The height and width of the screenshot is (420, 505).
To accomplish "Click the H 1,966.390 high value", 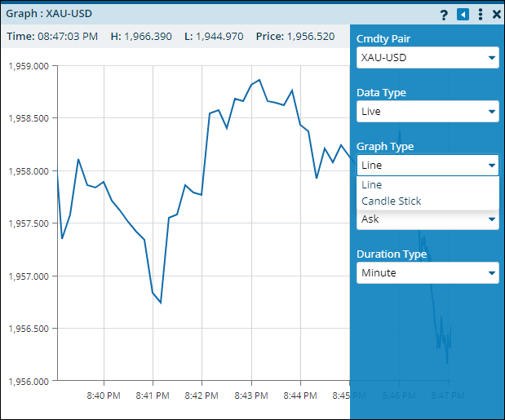I will (x=141, y=37).
